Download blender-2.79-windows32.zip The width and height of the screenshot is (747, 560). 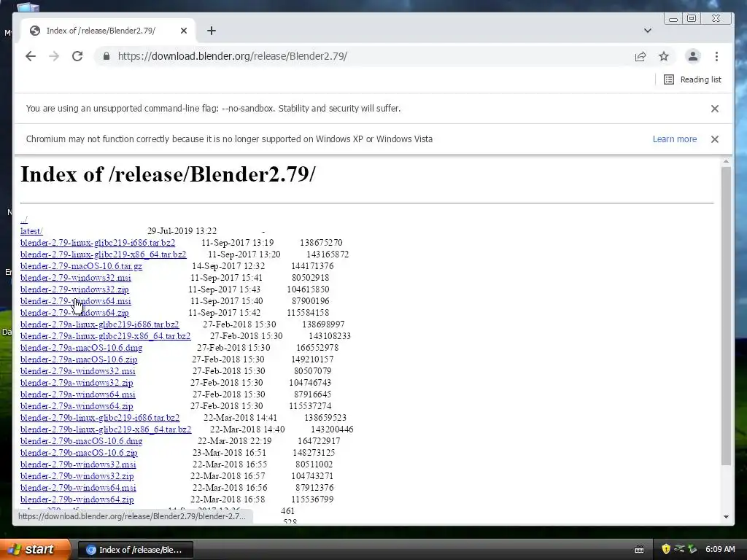74,289
